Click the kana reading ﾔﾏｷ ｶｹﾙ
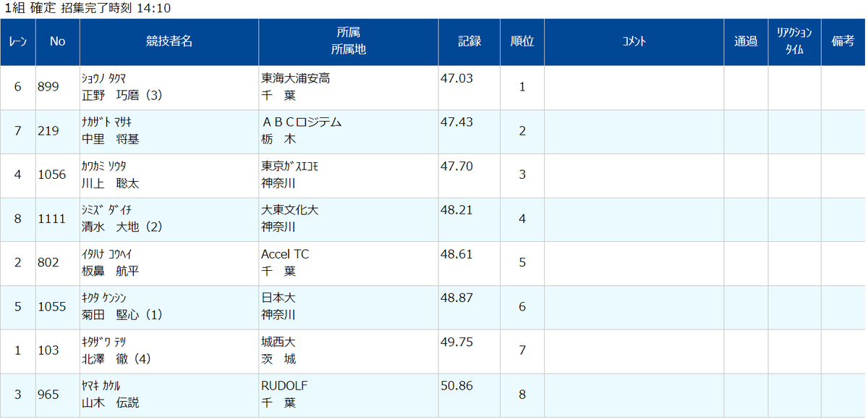Screen dimensions: 868x420 pyautogui.click(x=101, y=386)
